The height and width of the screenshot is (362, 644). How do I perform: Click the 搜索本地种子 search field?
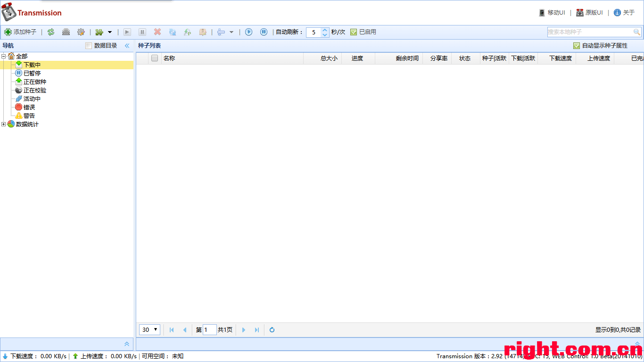tap(589, 32)
